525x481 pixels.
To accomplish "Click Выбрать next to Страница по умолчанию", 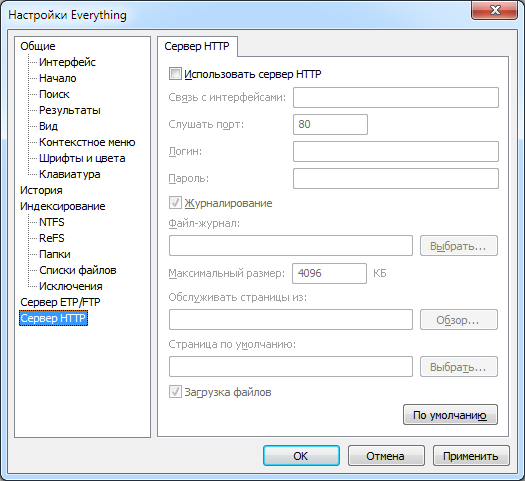I will click(459, 367).
